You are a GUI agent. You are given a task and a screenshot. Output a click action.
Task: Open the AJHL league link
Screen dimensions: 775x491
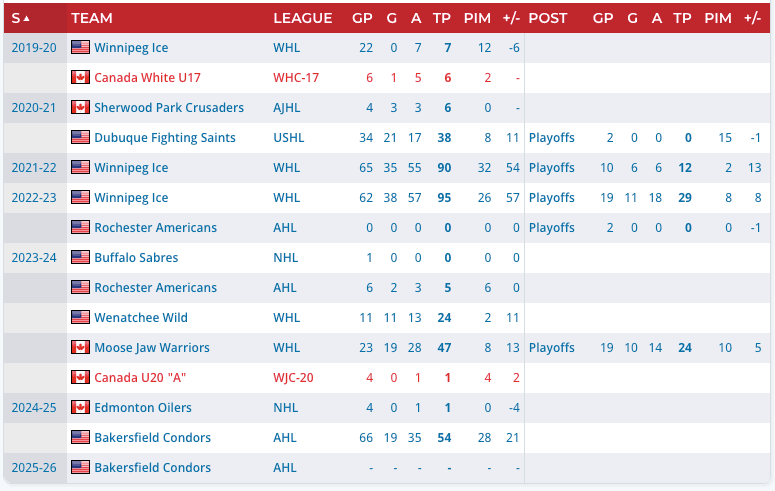pyautogui.click(x=287, y=108)
